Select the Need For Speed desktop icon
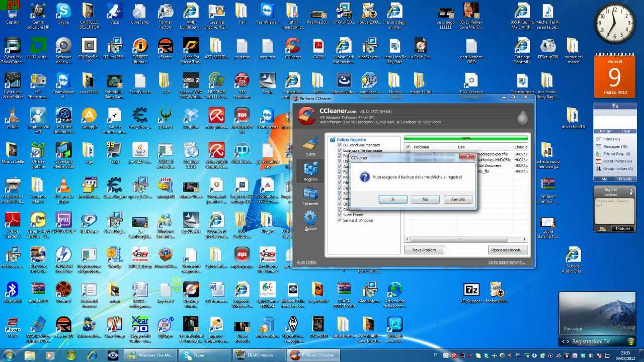 tap(191, 51)
